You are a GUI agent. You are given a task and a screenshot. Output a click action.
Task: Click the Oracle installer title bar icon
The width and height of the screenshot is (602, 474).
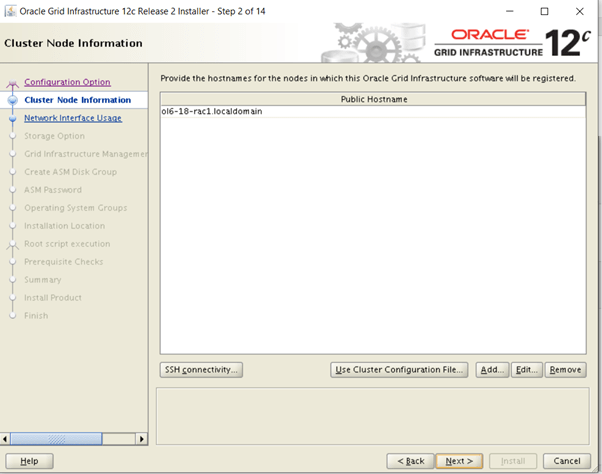[10, 11]
